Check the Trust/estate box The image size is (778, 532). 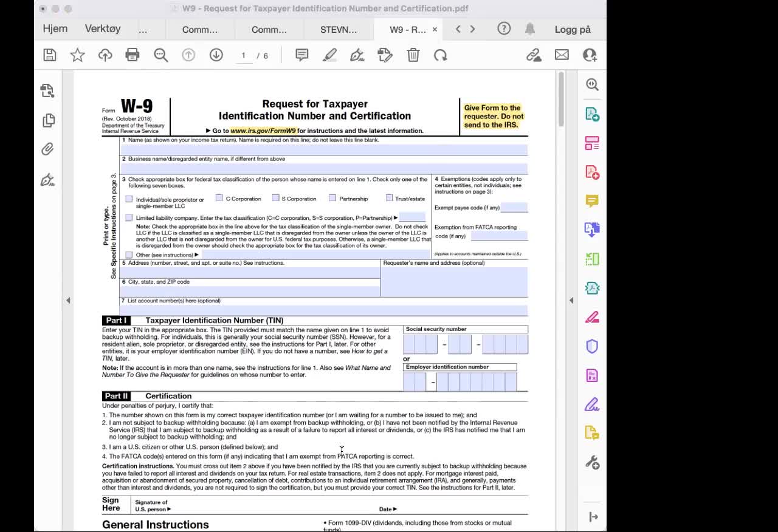click(390, 198)
